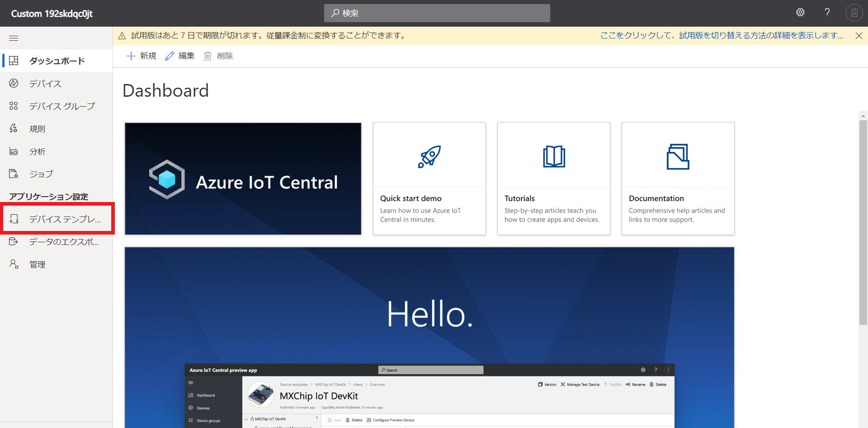The width and height of the screenshot is (868, 428).
Task: Click the 管理 administration icon
Action: [14, 264]
